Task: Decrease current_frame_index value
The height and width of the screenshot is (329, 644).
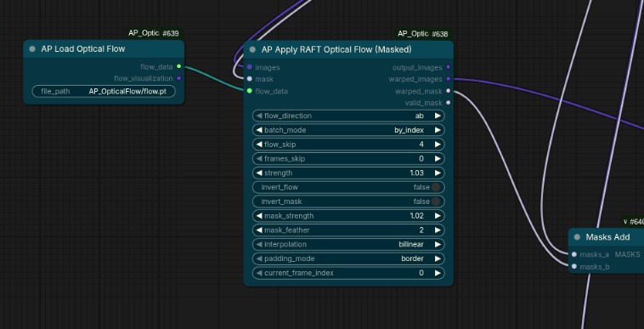Action: 259,273
